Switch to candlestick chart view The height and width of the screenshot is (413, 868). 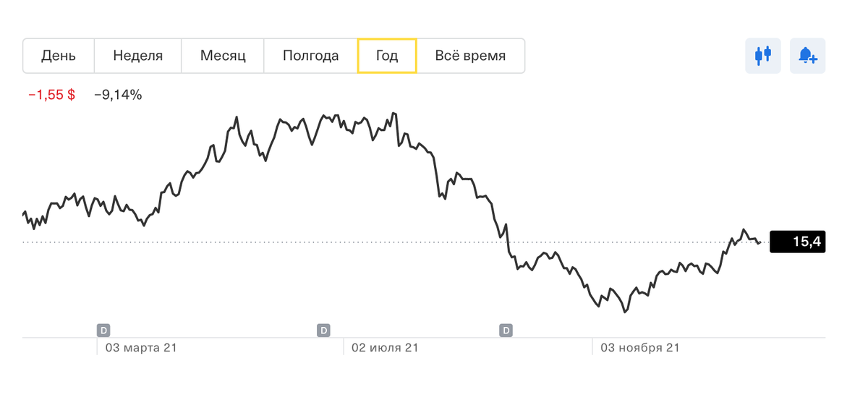pyautogui.click(x=763, y=56)
